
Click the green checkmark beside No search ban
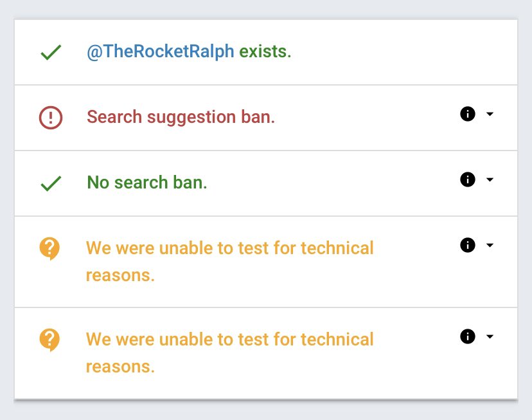pyautogui.click(x=51, y=183)
